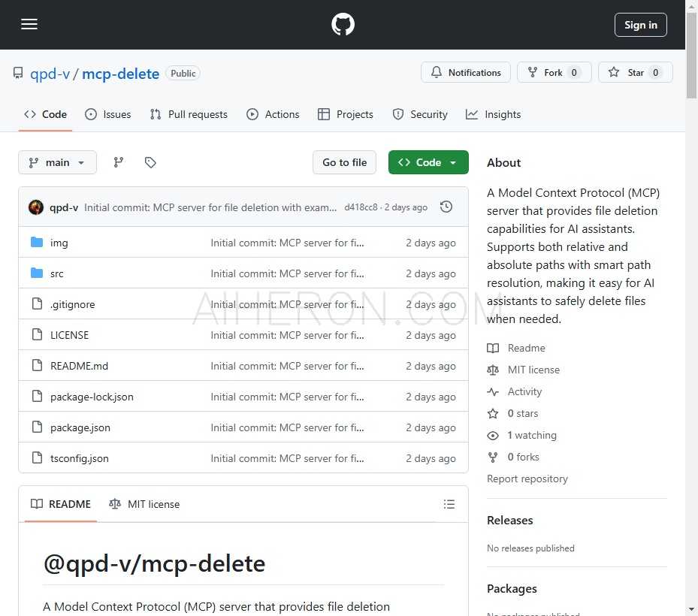
Task: Open the Packages heading link
Action: coord(512,589)
